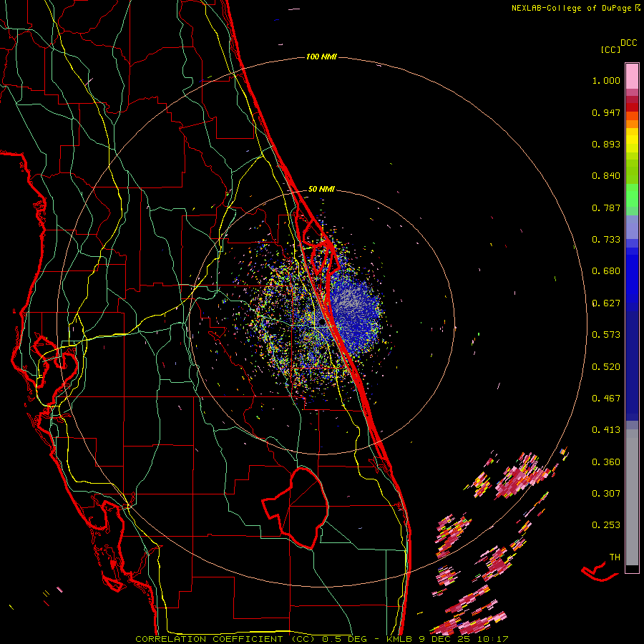Viewport: 644px width, 644px height.
Task: Click the DCC label above the color bar
Action: pos(629,43)
